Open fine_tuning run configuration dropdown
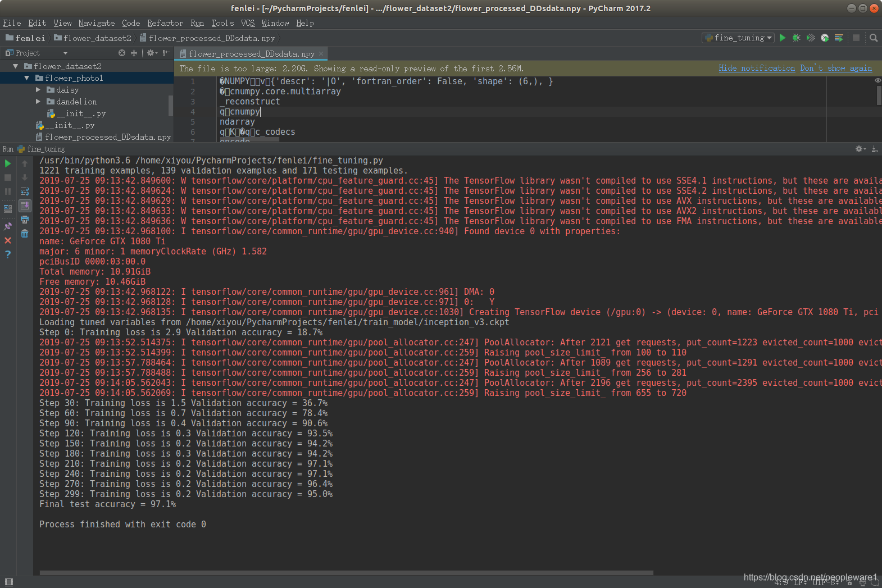 pyautogui.click(x=738, y=38)
